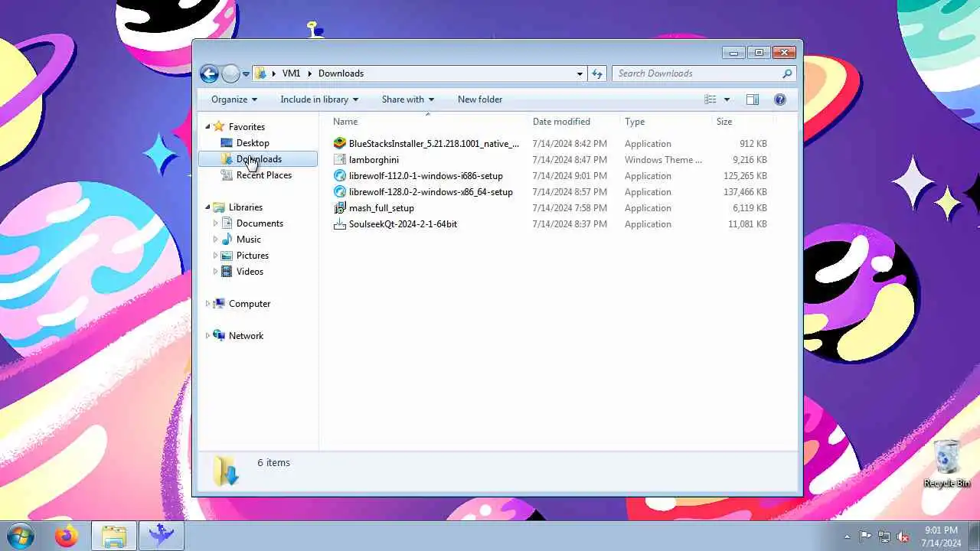Open the Share with menu
This screenshot has width=980, height=551.
[x=408, y=99]
